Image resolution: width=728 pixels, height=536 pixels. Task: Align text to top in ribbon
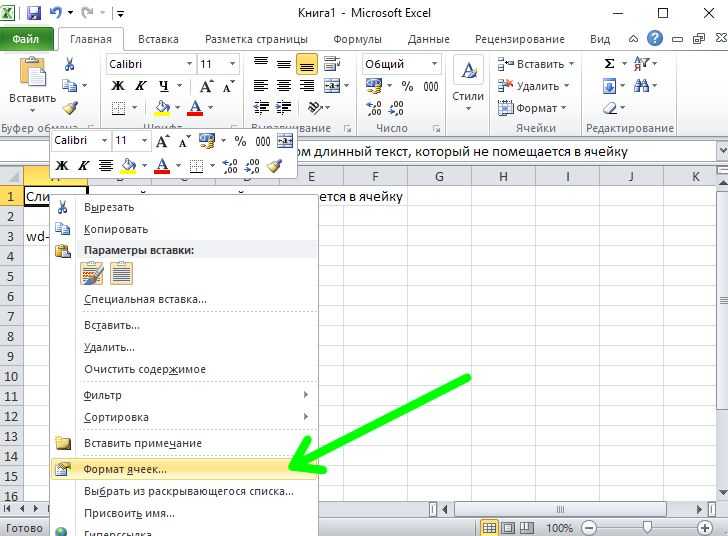(260, 64)
